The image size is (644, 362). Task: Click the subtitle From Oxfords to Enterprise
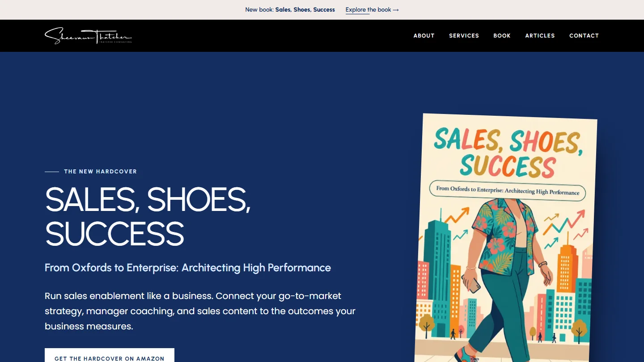point(188,268)
